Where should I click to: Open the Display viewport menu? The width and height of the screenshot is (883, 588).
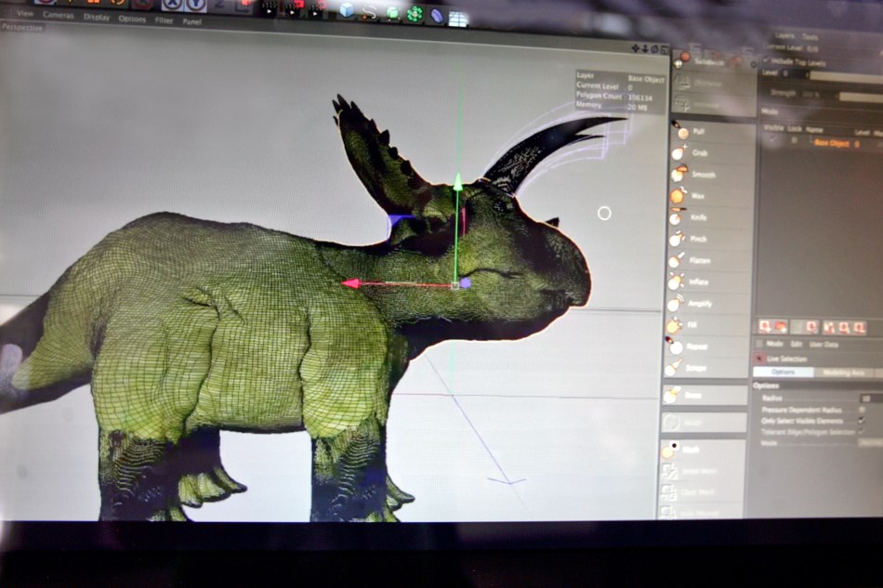[96, 17]
